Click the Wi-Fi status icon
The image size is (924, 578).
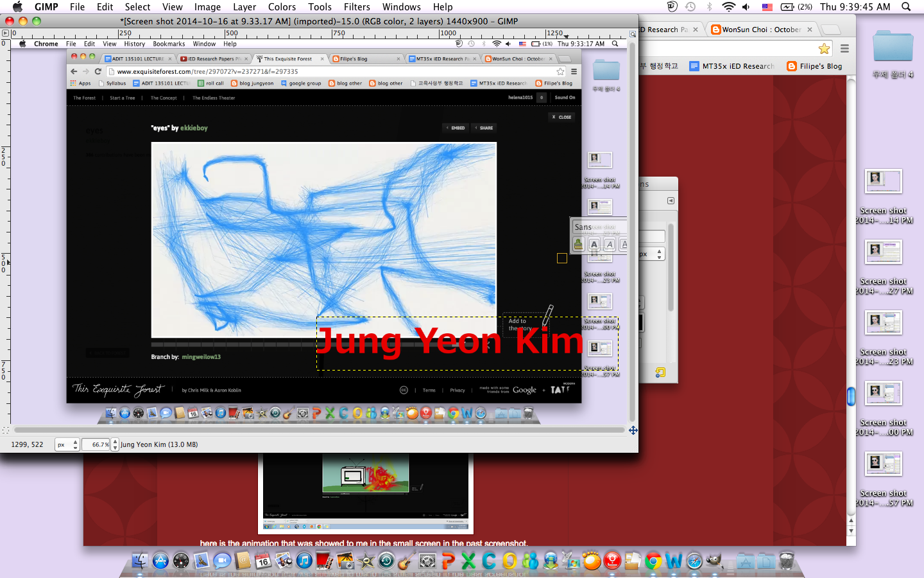coord(728,7)
